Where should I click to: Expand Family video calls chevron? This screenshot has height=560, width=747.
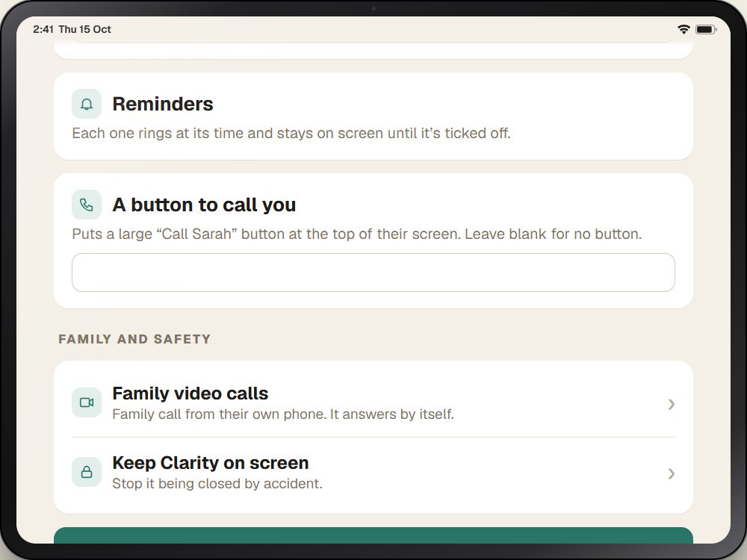(672, 404)
